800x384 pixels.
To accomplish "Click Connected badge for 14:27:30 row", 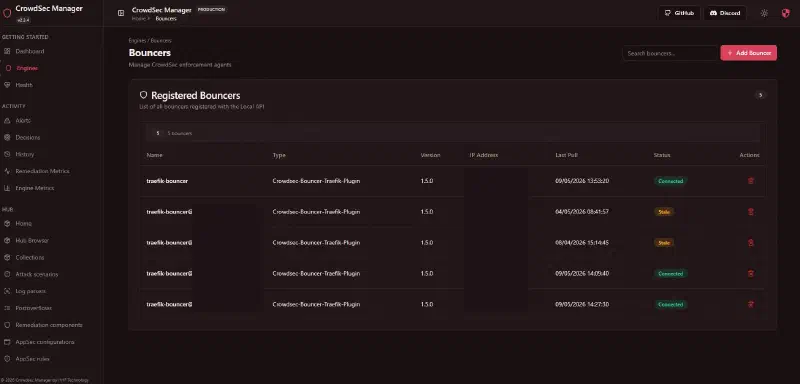I will point(670,304).
